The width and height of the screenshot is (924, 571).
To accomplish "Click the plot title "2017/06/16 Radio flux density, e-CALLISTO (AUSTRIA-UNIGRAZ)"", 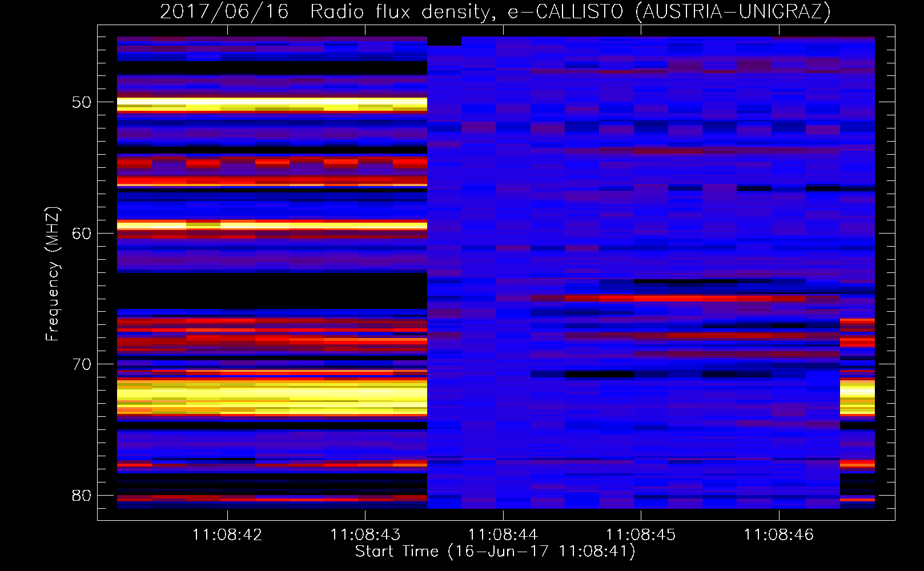I will (x=495, y=11).
